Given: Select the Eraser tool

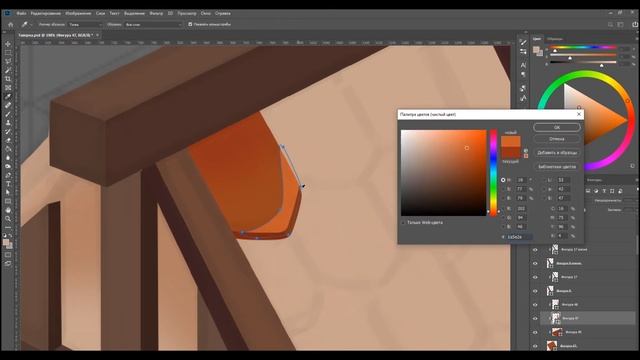Looking at the screenshot, I should point(8,140).
